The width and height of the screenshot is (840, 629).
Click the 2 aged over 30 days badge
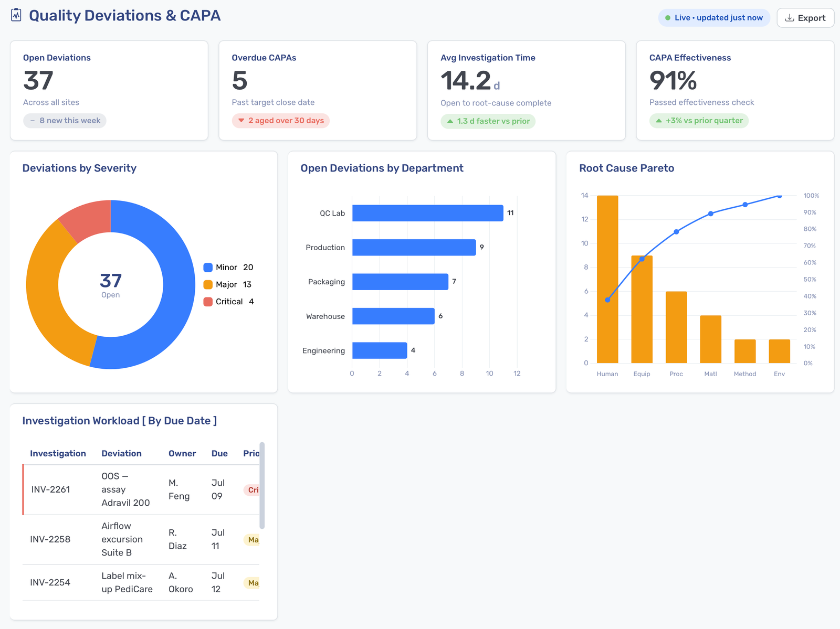[280, 121]
